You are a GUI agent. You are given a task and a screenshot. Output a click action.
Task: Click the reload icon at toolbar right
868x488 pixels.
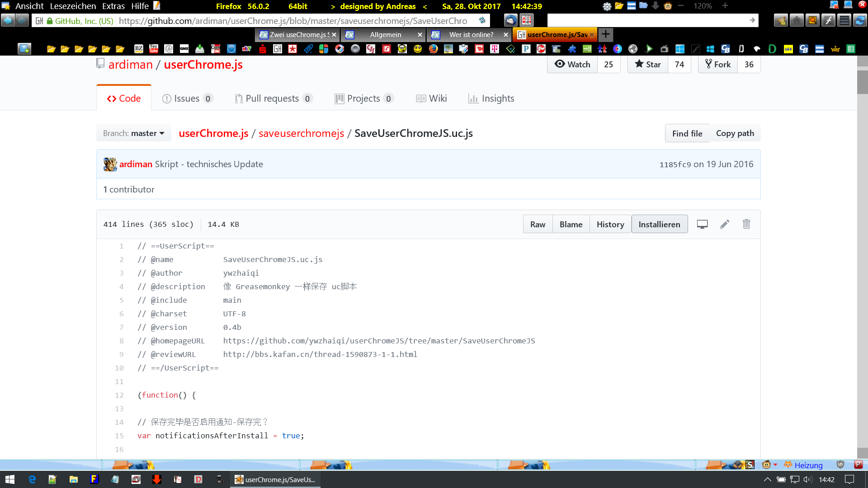tap(860, 20)
